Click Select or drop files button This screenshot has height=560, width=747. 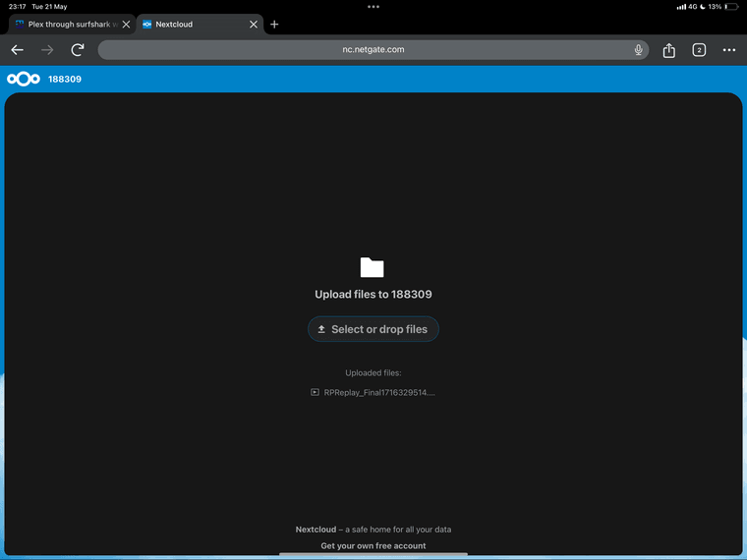[373, 329]
